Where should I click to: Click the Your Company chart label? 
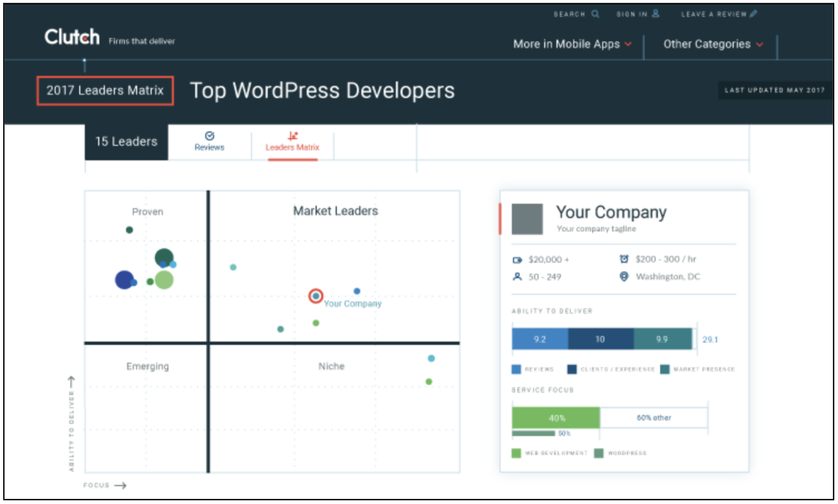[353, 304]
